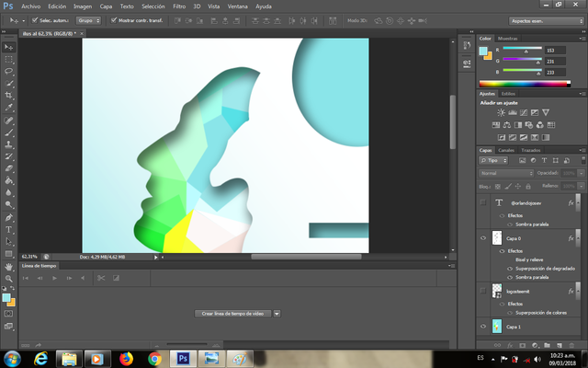Image resolution: width=588 pixels, height=368 pixels.
Task: Pick the Lasso tool
Action: point(9,70)
